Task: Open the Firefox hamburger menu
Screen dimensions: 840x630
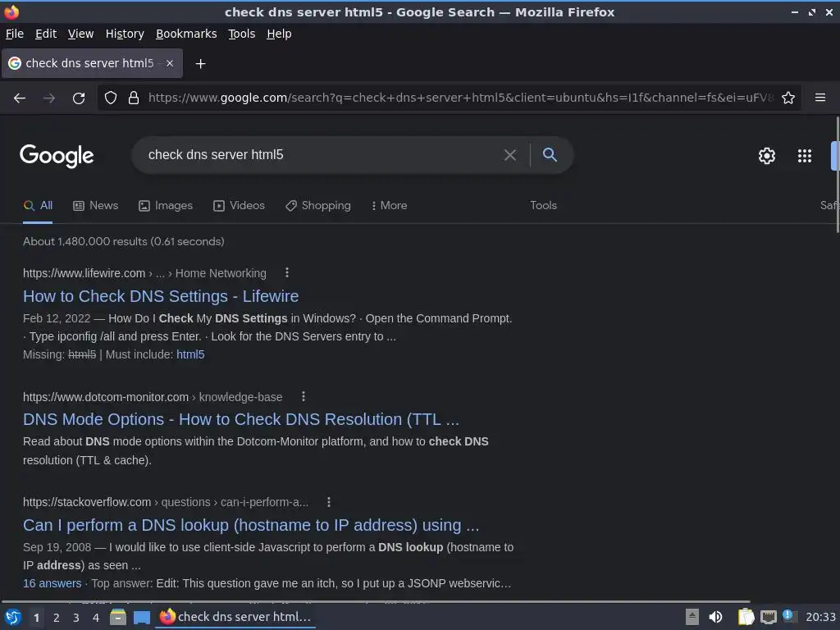Action: tap(820, 98)
